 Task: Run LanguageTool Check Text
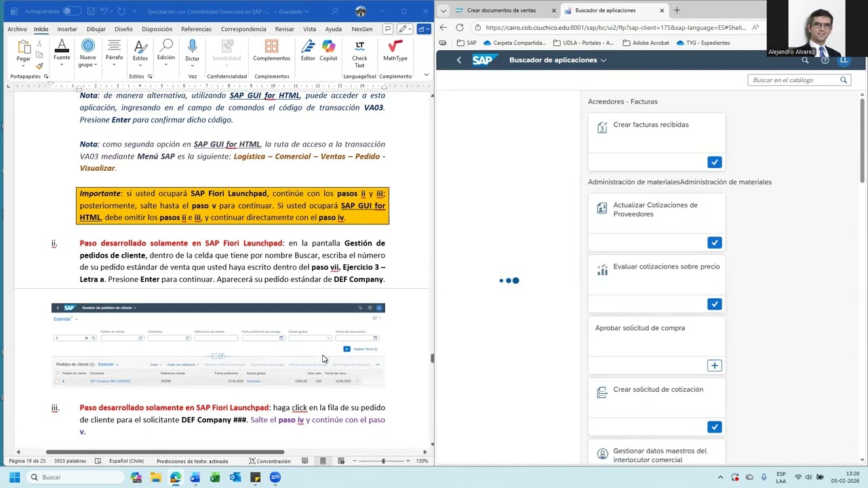click(359, 46)
